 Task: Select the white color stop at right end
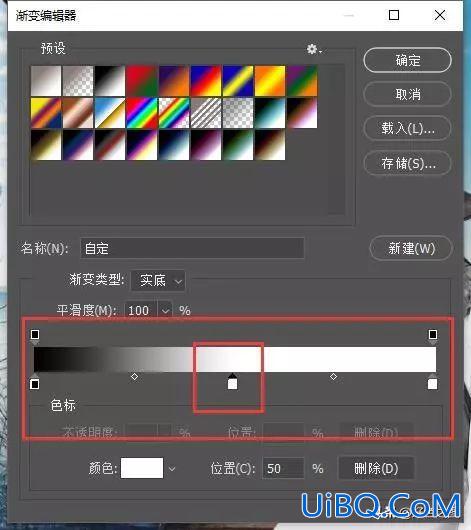(x=432, y=382)
